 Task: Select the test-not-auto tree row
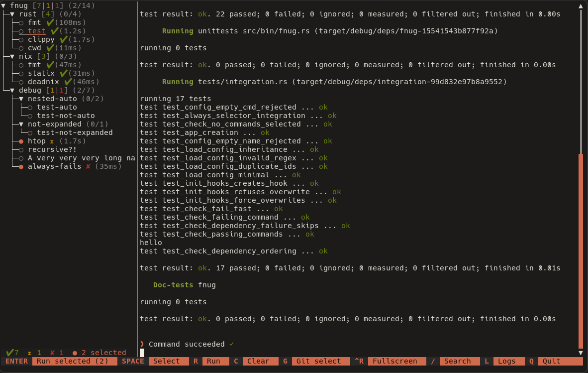[66, 116]
